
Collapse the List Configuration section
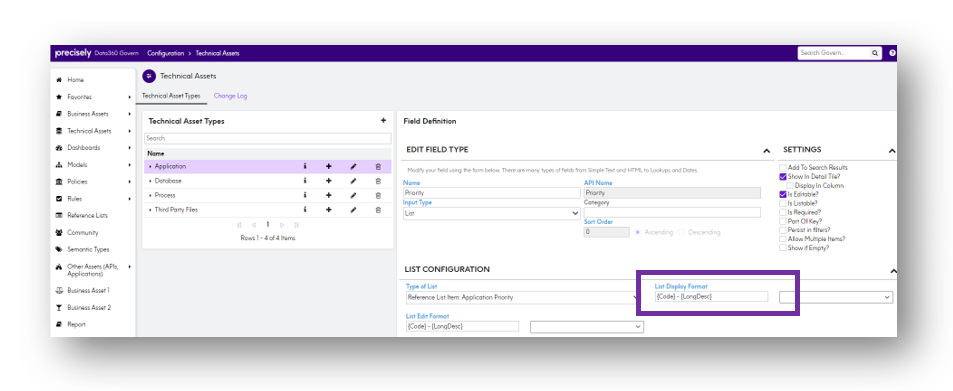click(x=892, y=270)
